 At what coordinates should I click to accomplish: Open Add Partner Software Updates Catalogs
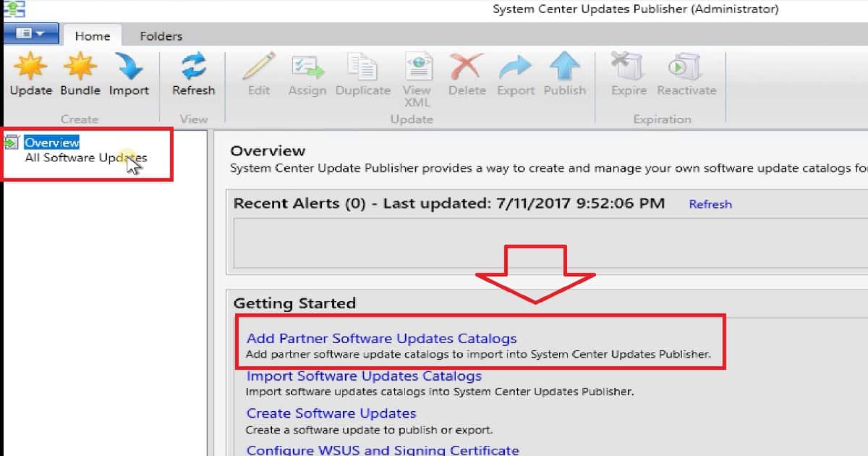(x=381, y=338)
